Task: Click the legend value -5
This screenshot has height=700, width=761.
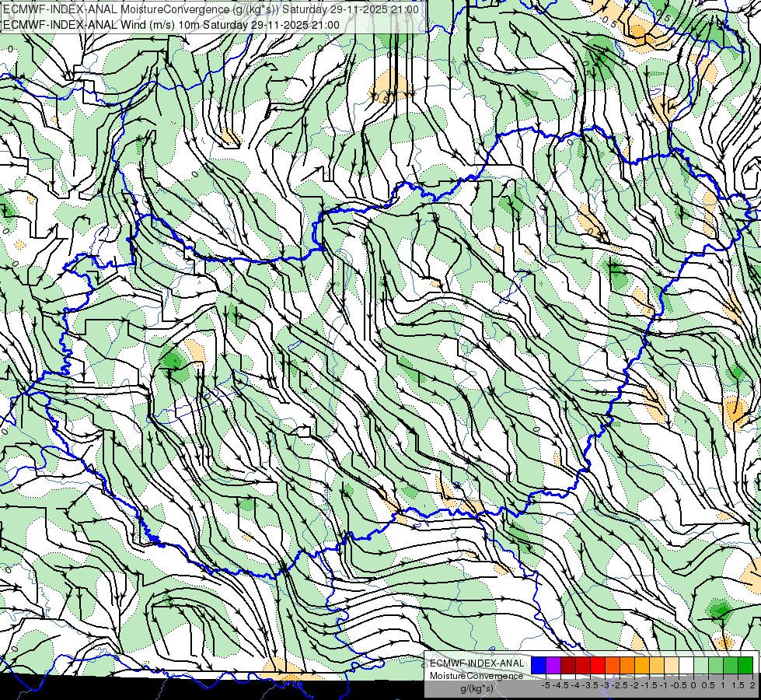Action: pos(546,685)
